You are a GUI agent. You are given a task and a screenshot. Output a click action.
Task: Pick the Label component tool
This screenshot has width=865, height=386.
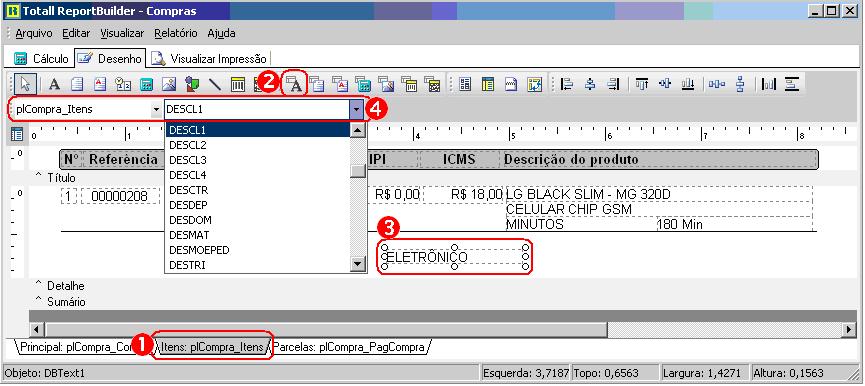[x=54, y=84]
